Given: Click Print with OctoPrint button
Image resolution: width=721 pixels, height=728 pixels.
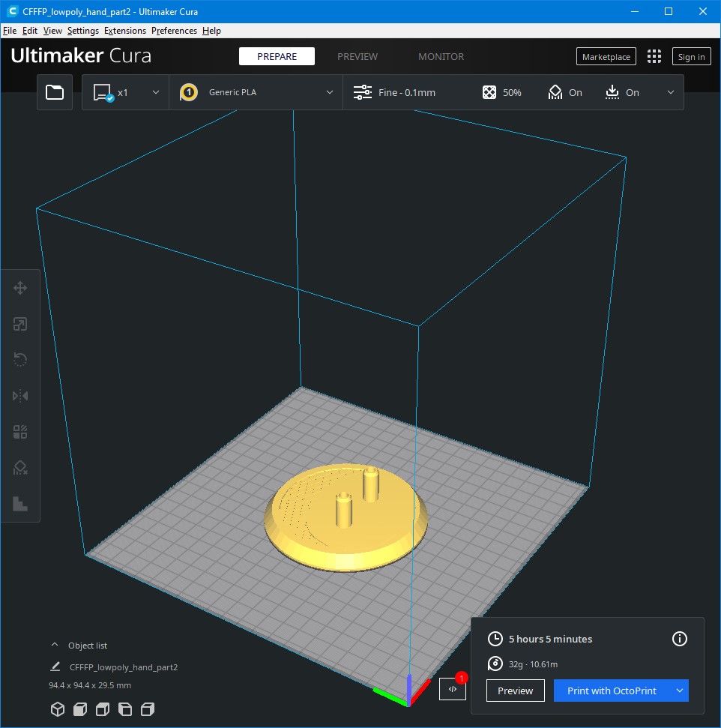Looking at the screenshot, I should 612,691.
